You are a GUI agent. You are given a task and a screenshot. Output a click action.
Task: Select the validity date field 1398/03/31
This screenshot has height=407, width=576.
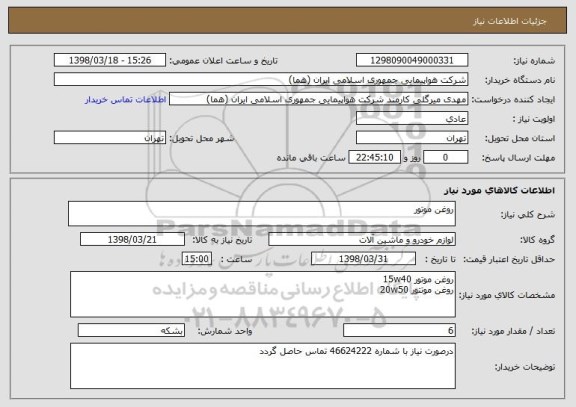(363, 259)
